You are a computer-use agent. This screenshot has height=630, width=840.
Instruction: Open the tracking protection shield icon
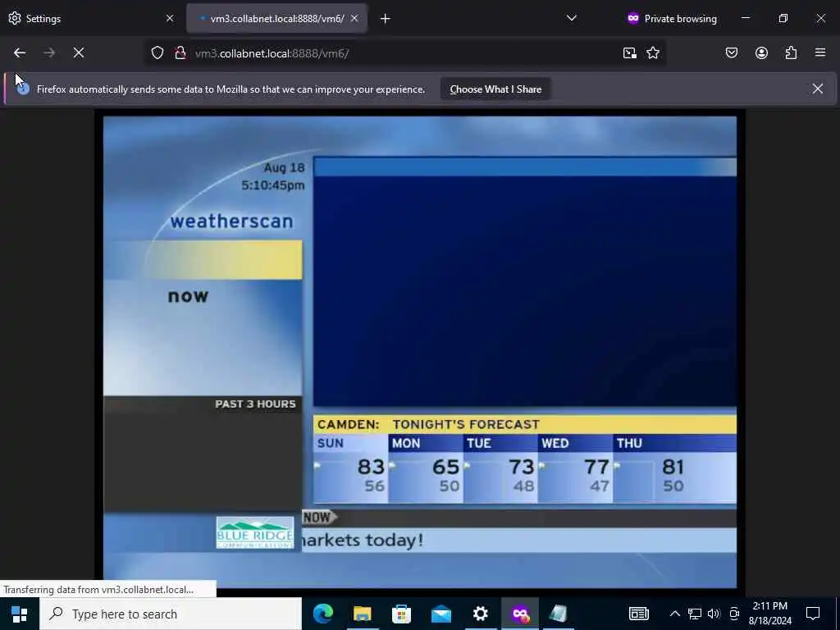pos(157,53)
